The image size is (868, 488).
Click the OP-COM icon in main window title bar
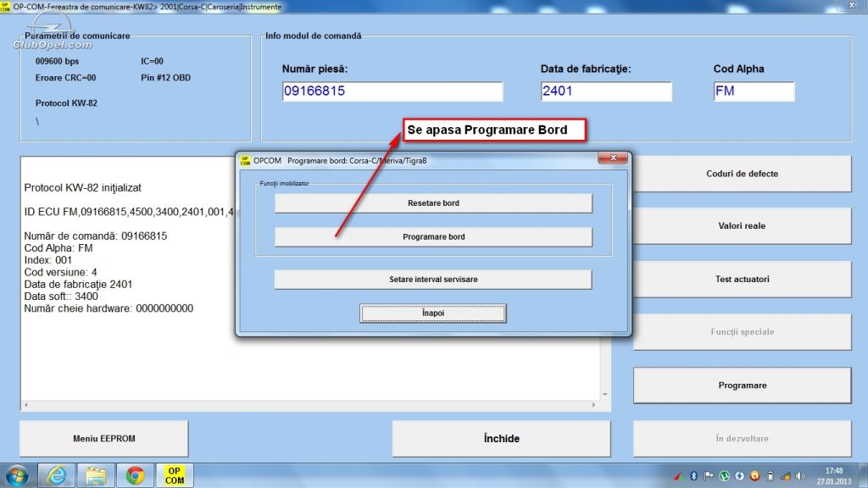tap(5, 6)
